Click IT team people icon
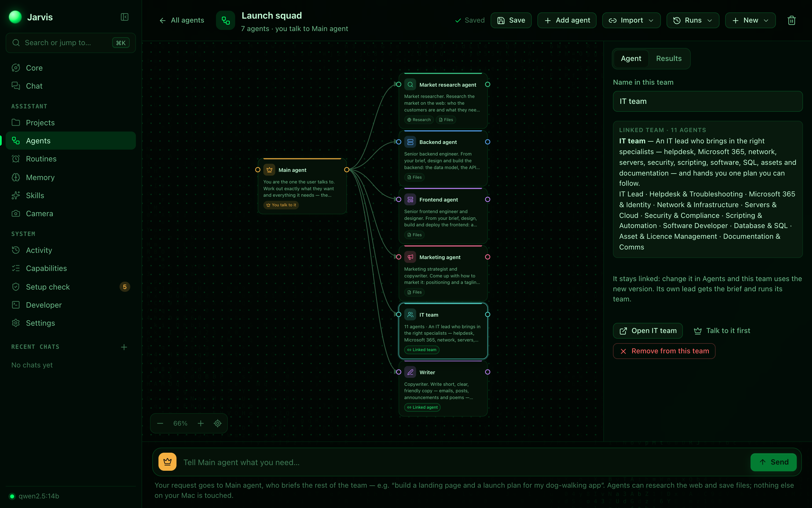The image size is (812, 508). [x=410, y=315]
